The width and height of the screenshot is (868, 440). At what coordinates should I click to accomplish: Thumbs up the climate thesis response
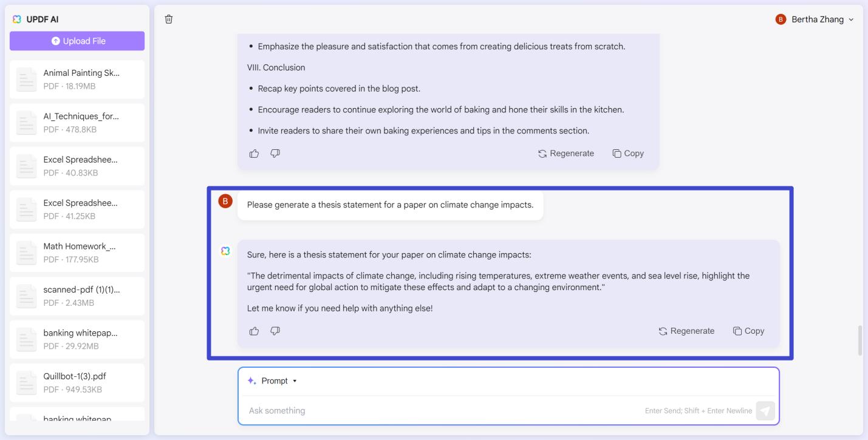click(254, 331)
